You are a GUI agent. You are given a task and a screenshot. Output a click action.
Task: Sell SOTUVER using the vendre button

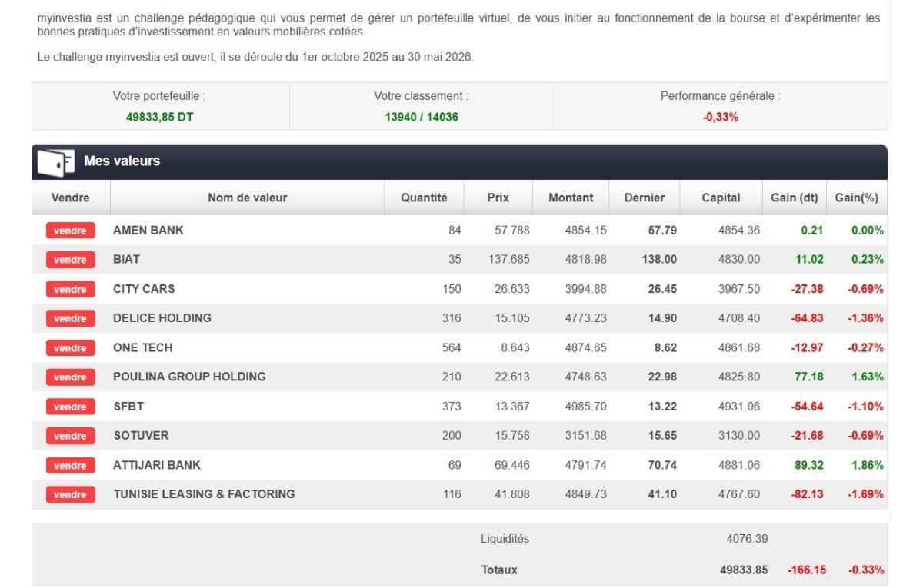70,436
